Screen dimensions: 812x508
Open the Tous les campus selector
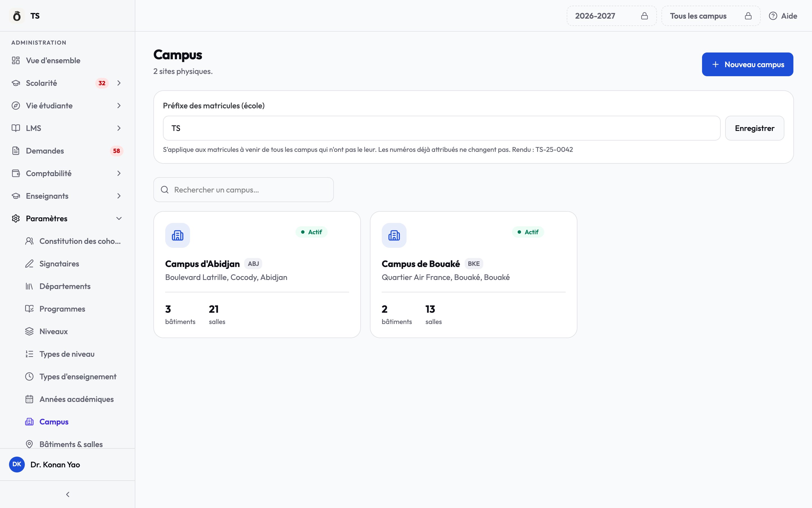(711, 16)
